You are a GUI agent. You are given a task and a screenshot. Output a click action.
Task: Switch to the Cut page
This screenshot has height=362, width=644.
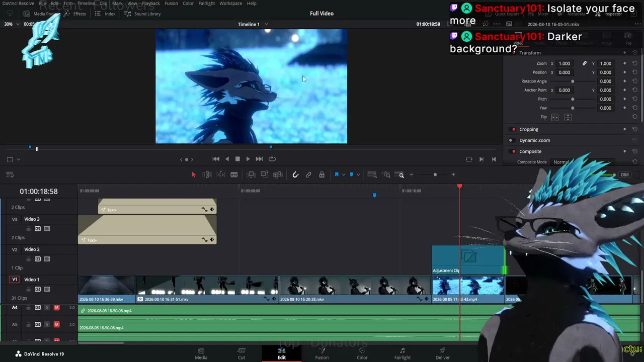242,354
